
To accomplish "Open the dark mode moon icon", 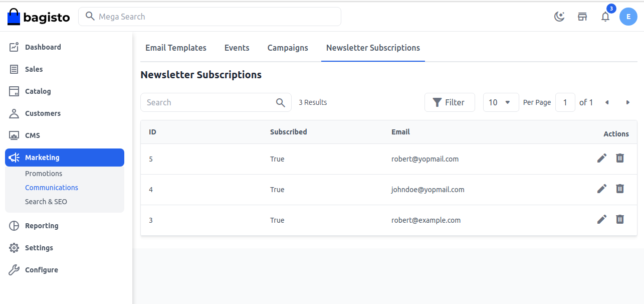I will point(559,17).
